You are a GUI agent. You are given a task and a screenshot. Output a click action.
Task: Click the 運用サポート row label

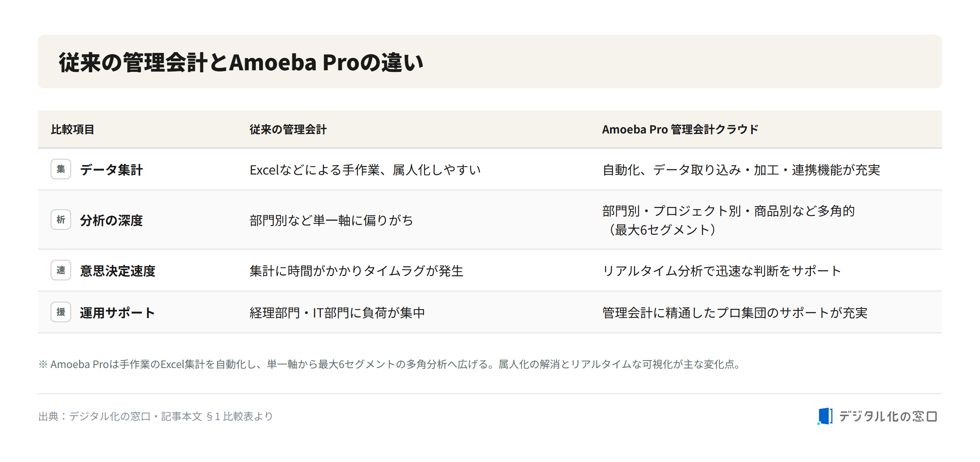point(117,313)
